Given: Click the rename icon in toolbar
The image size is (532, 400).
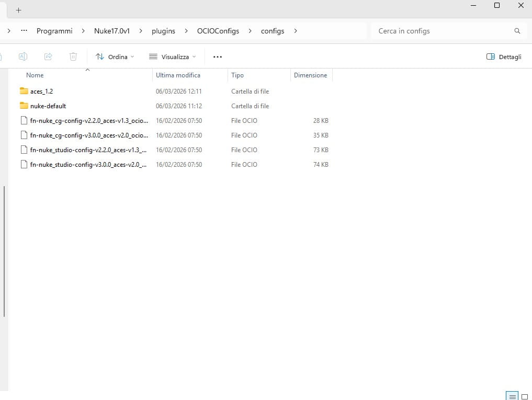Looking at the screenshot, I should (x=22, y=56).
